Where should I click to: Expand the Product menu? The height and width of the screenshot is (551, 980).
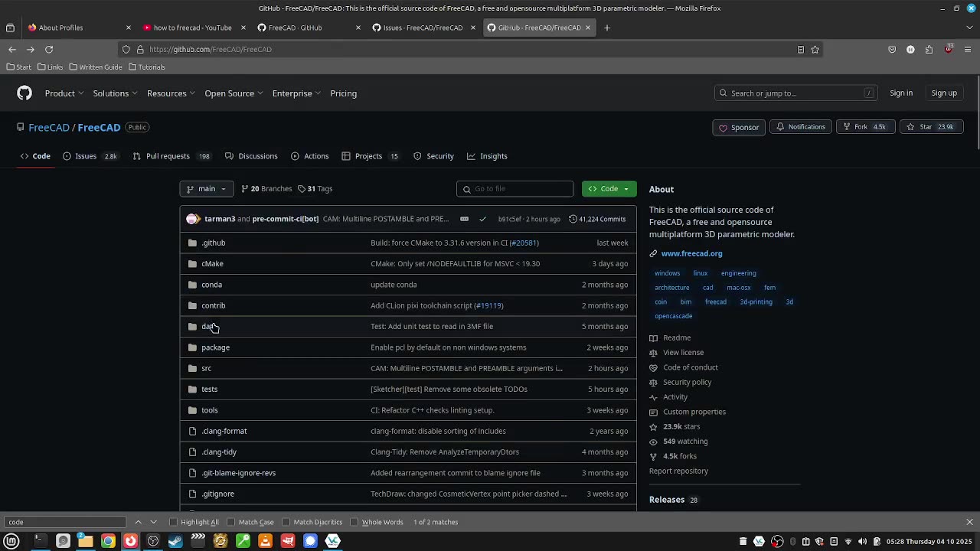point(64,93)
